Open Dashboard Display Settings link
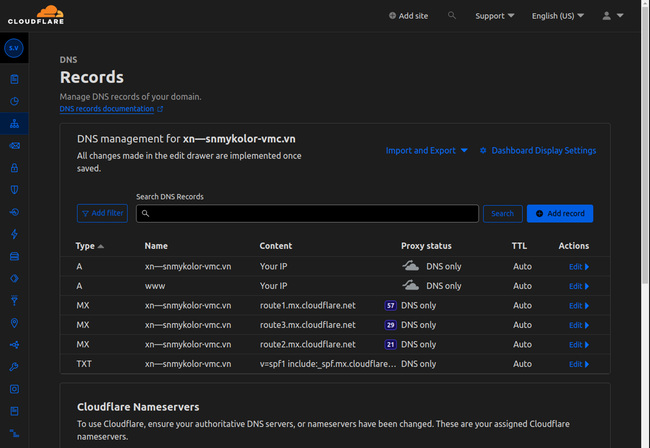This screenshot has height=448, width=650. [538, 150]
